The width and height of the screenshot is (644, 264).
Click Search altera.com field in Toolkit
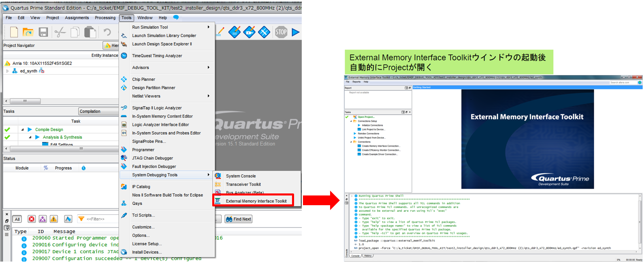click(x=623, y=82)
